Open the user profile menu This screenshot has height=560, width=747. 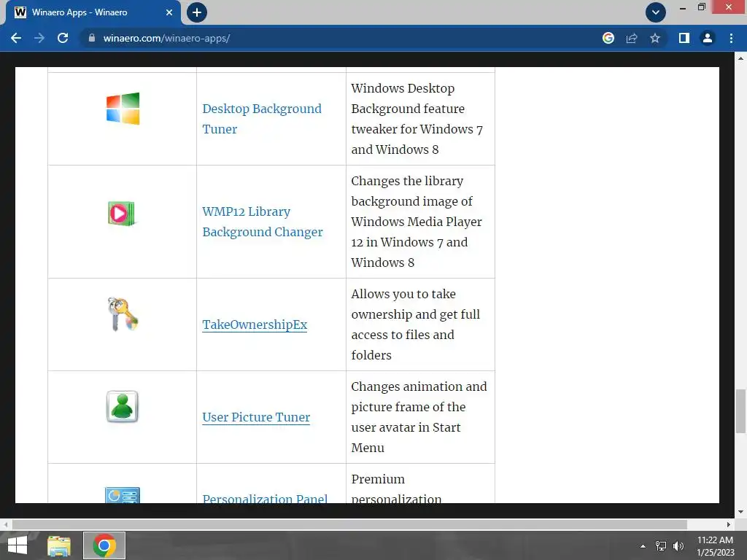[708, 38]
